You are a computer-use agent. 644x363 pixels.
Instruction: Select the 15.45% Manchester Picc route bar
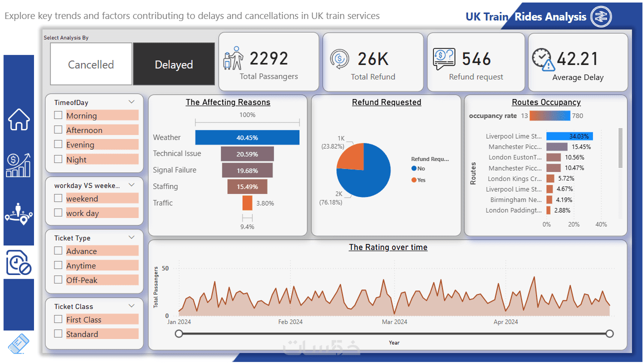pyautogui.click(x=556, y=146)
